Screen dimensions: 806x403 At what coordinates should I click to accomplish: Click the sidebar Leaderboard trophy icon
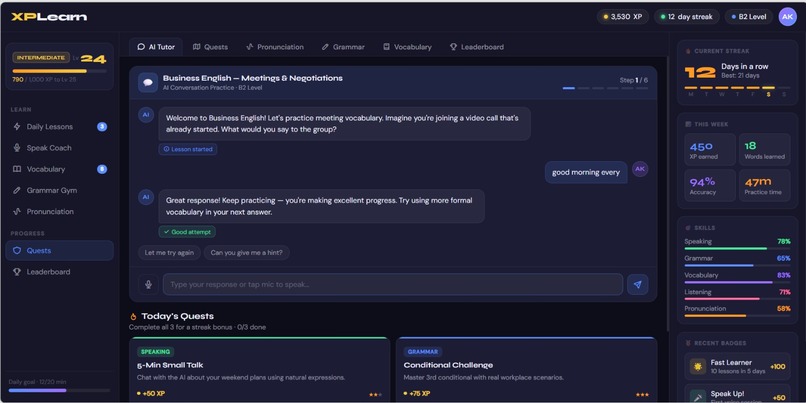(x=17, y=272)
